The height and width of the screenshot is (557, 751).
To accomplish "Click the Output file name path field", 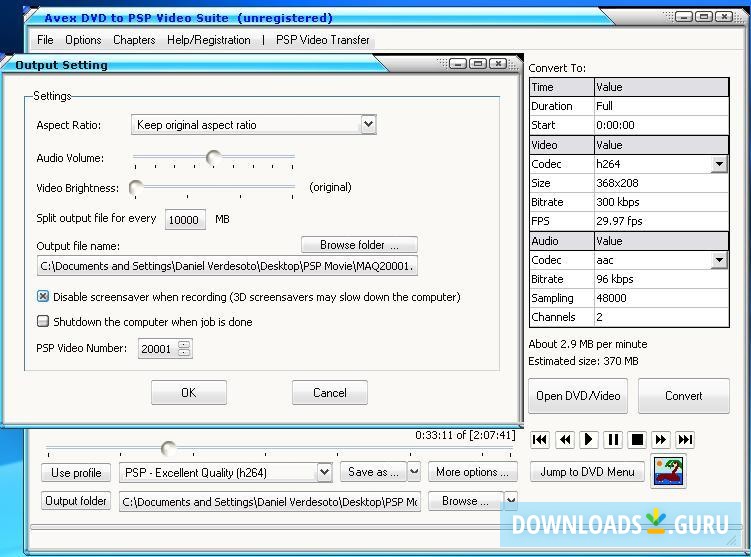I will 227,266.
